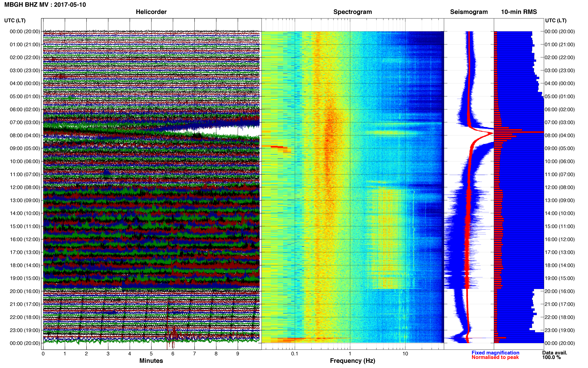Click the left 12:00 (08:00) time label
The width and height of the screenshot is (588, 368).
pos(25,187)
